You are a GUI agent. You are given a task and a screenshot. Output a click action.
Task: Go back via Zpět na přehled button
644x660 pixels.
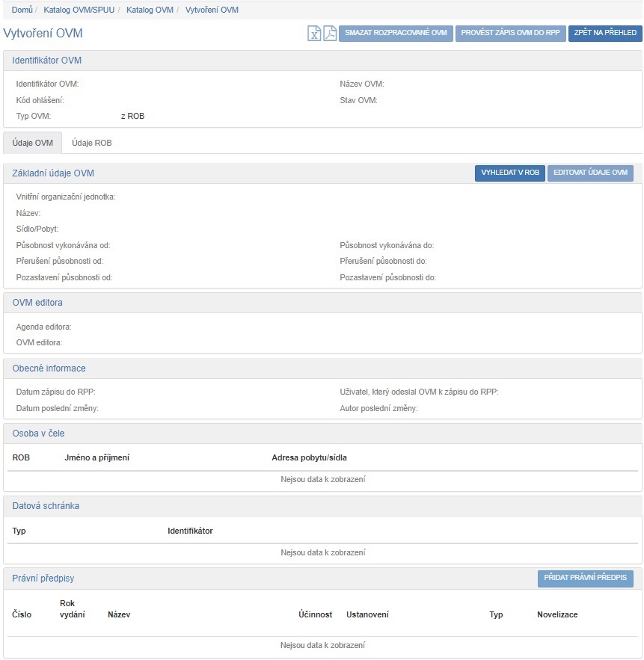click(604, 34)
